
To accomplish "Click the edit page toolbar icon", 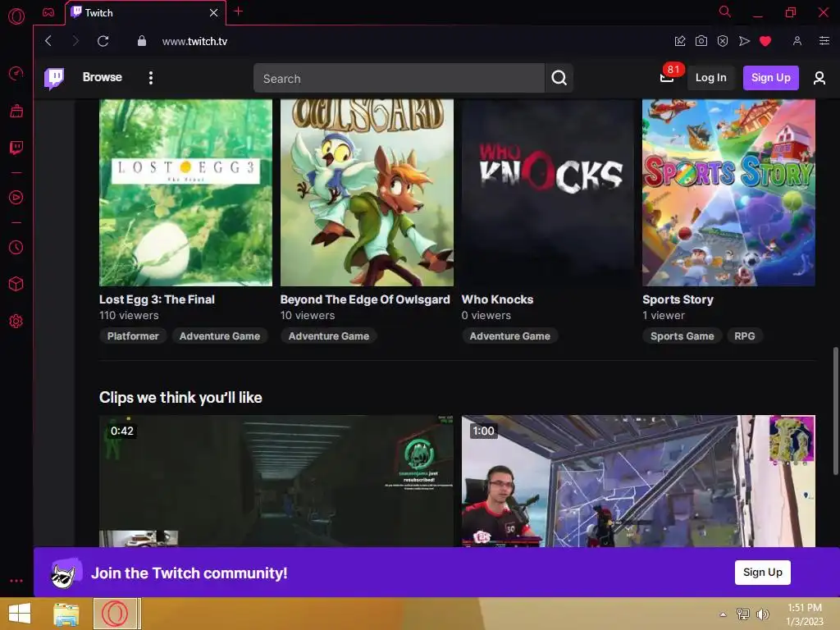I will coord(680,41).
